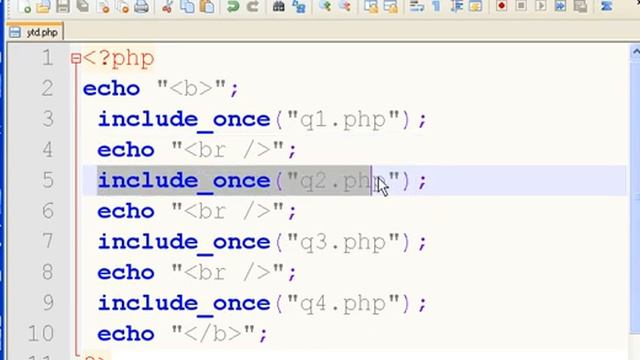Click line number 8 in the margin
Viewport: 640px width, 360px height.
coord(47,272)
